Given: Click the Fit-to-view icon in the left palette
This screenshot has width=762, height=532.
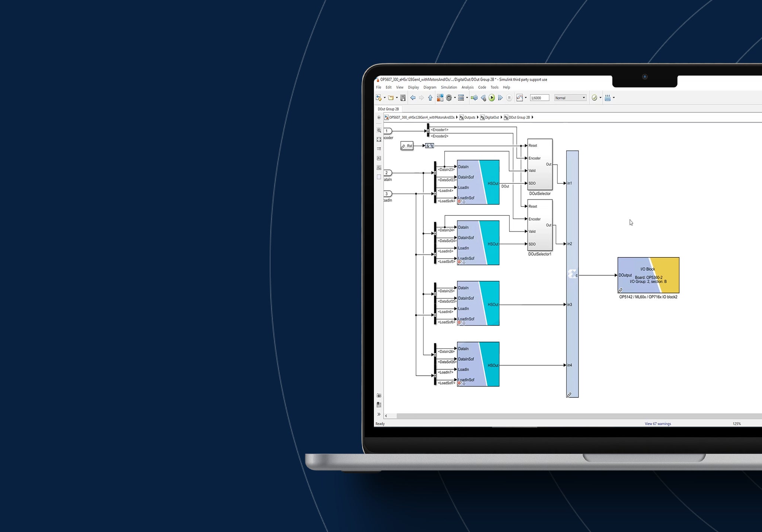Looking at the screenshot, I should 378,140.
